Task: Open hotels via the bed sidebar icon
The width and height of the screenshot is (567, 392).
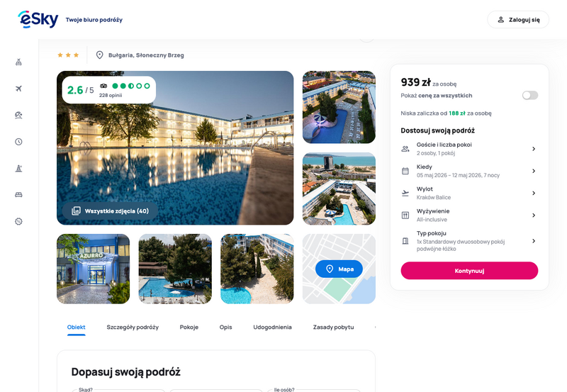Action: [19, 195]
